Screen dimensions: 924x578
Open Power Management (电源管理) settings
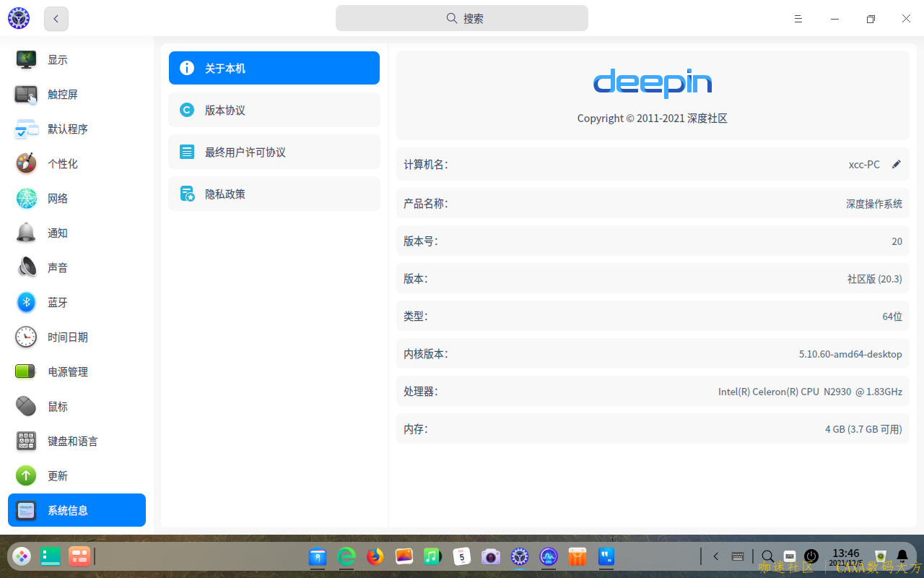pos(77,372)
